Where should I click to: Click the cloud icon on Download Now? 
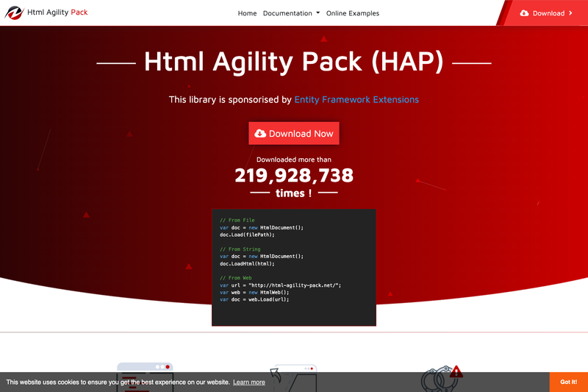260,133
